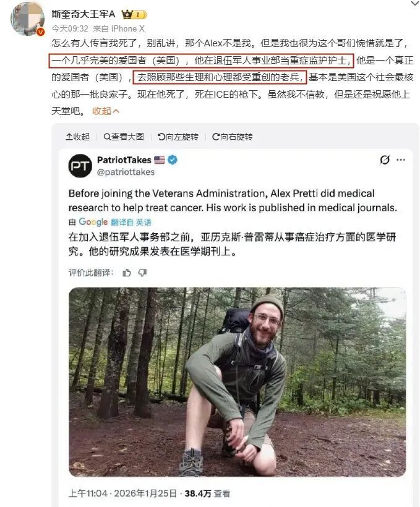This screenshot has width=420, height=507.
Task: Click the thumbs-up translation rating icon
Action: pyautogui.click(x=127, y=273)
